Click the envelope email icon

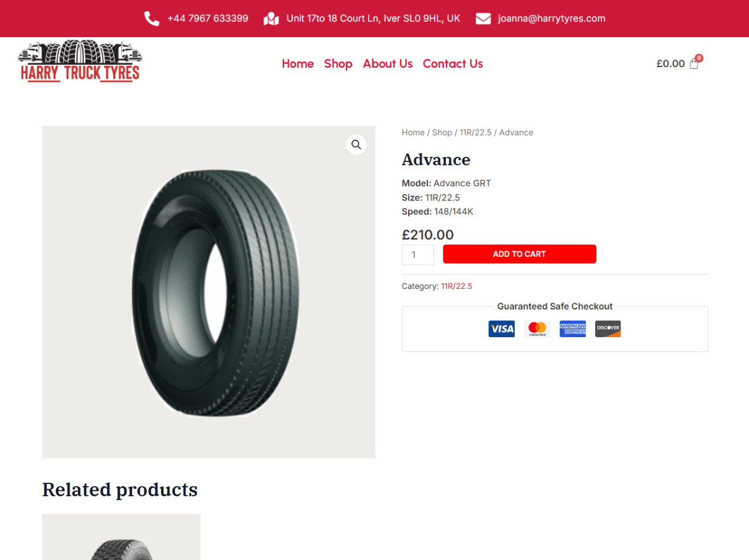[483, 19]
